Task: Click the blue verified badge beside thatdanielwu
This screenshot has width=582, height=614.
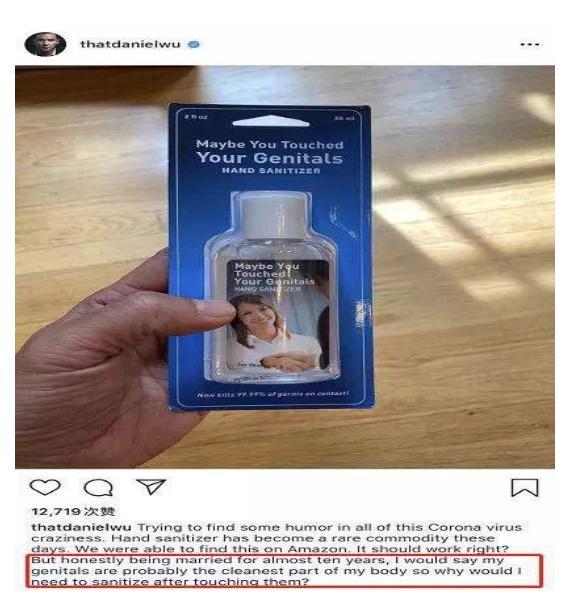Action: pos(193,44)
